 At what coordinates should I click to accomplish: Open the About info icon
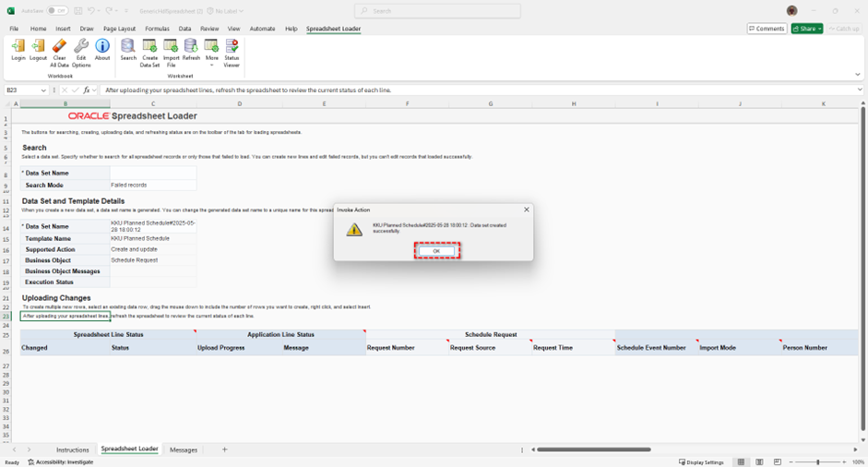102,49
